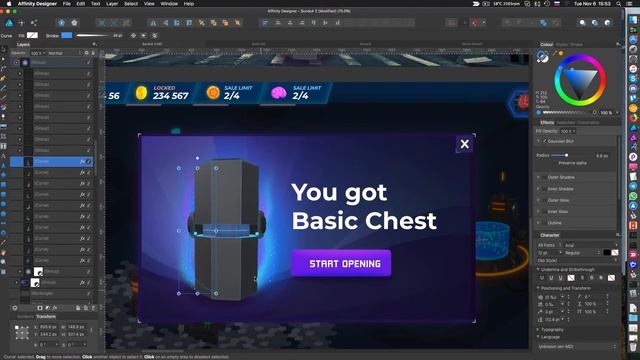Screen dimensions: 640x360
Task: Click the transform anchor point selector
Action: tap(22, 332)
